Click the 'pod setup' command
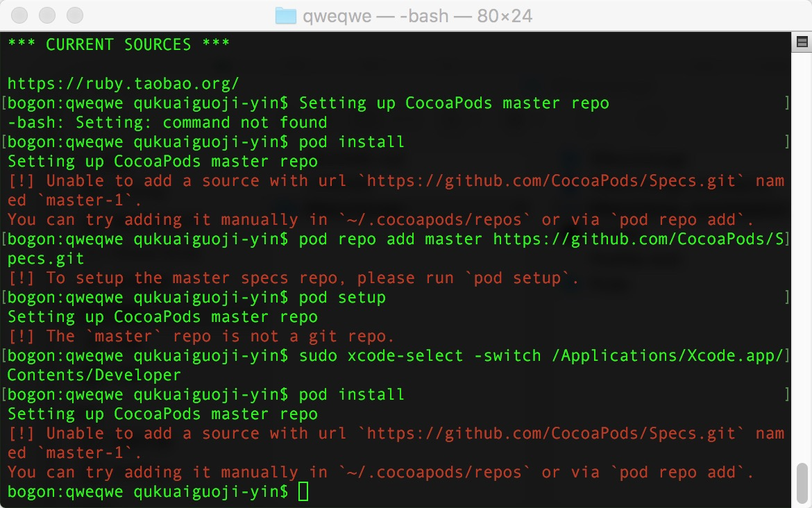The height and width of the screenshot is (508, 812). tap(342, 297)
